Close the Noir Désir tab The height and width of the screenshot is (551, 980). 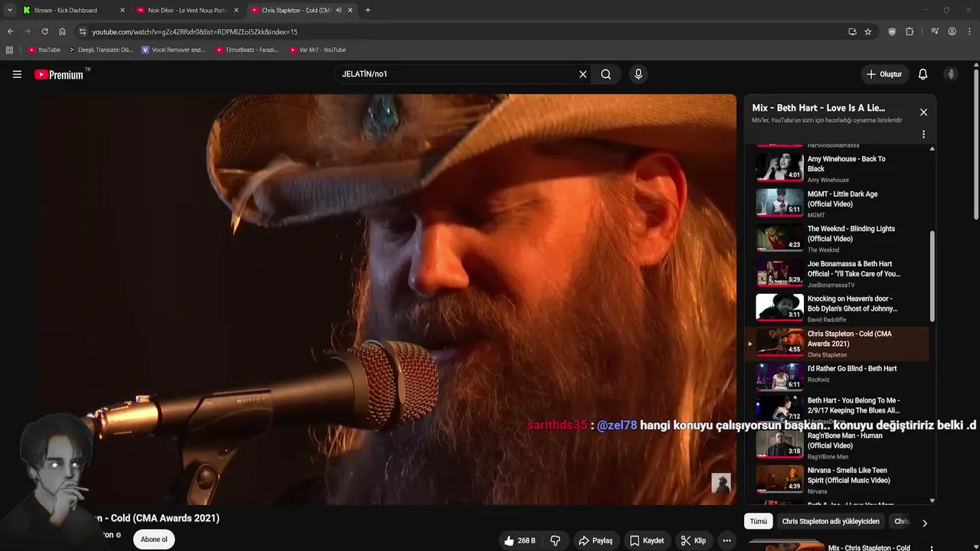pos(236,10)
